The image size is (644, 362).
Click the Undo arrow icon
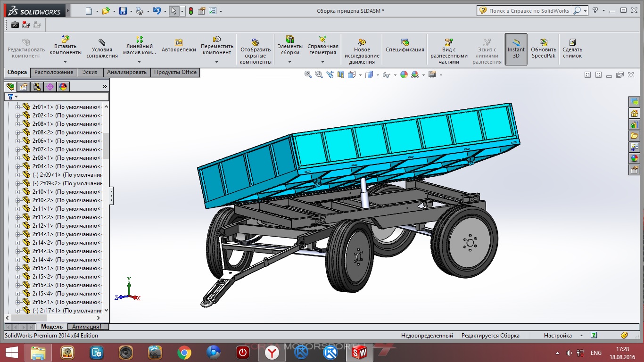[x=157, y=10]
